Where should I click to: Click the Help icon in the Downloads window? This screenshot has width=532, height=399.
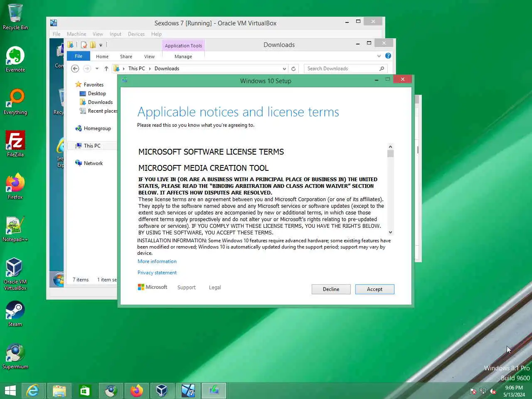point(388,56)
